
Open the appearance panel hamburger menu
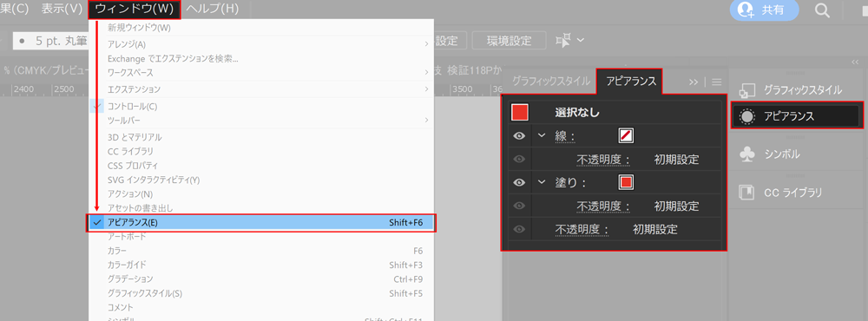[717, 82]
